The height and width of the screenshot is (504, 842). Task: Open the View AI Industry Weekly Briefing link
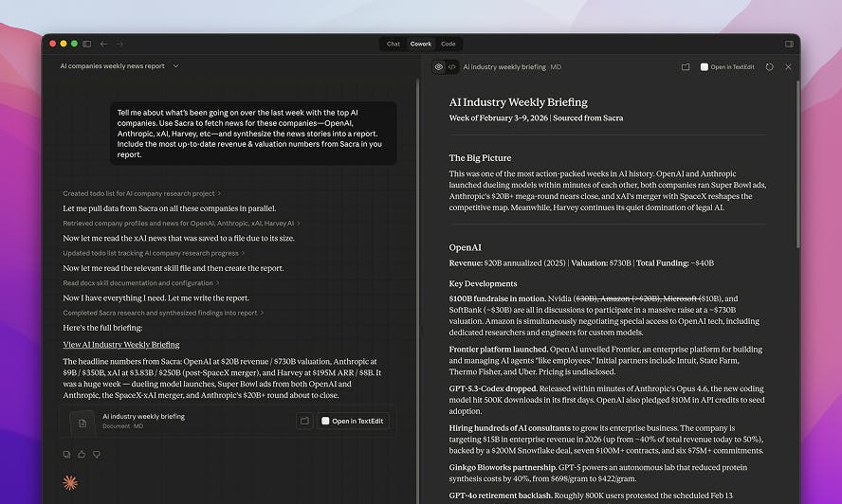pyautogui.click(x=120, y=344)
